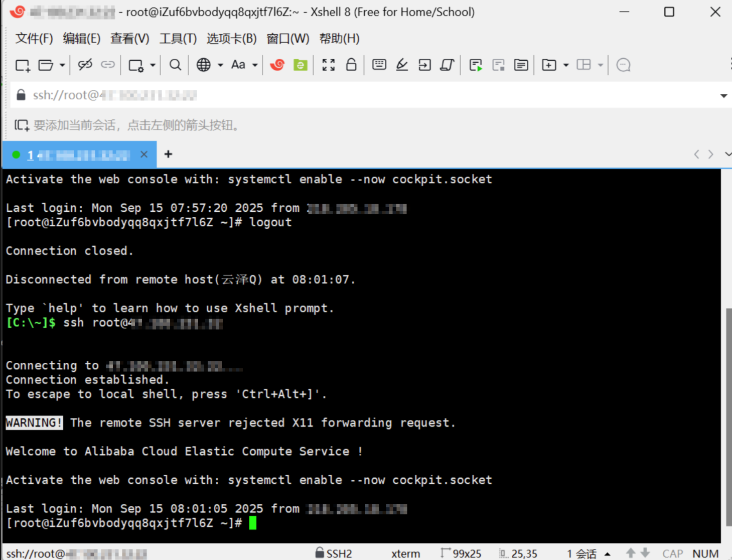Click the New tab plus-box icon

549,65
